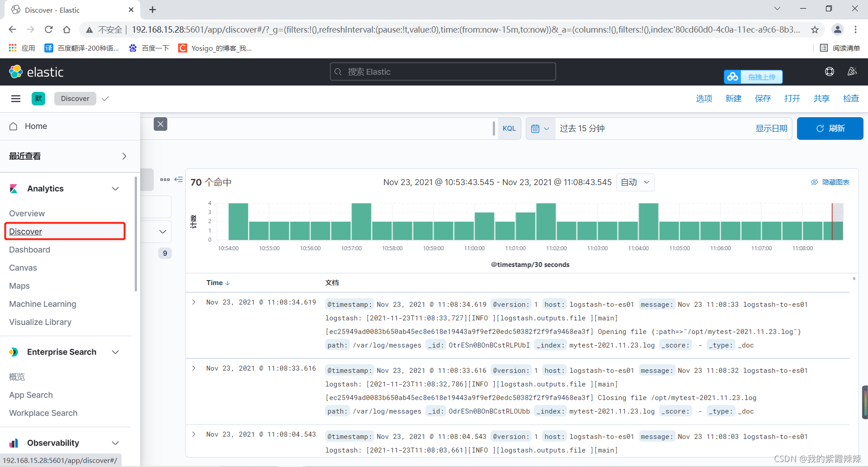This screenshot has width=868, height=467.
Task: Open a new browser tab
Action: tap(153, 10)
